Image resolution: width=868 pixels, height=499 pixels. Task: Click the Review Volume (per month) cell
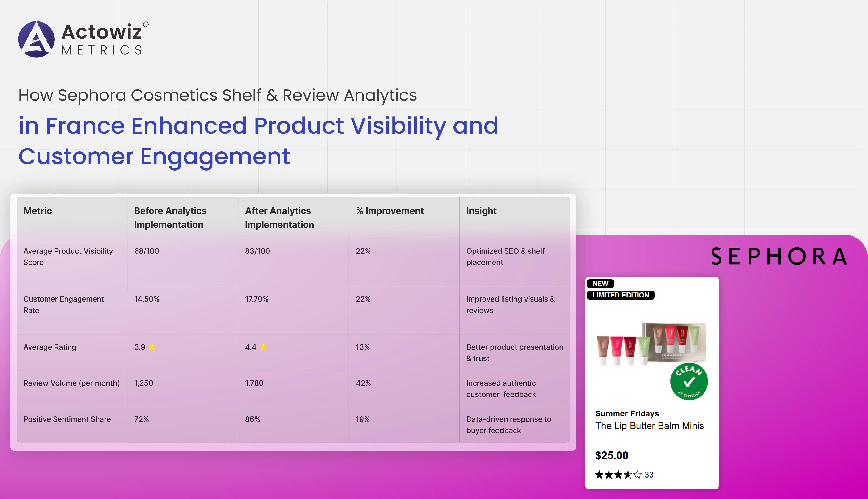(x=71, y=383)
